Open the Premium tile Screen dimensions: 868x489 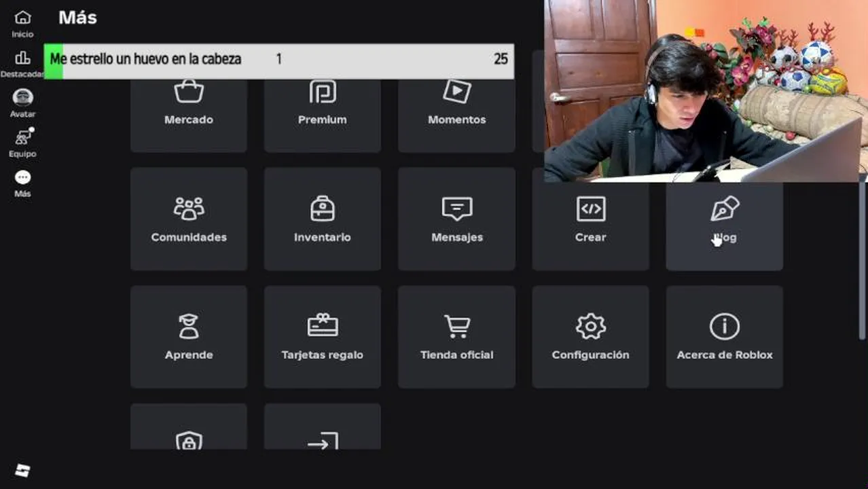tap(322, 115)
